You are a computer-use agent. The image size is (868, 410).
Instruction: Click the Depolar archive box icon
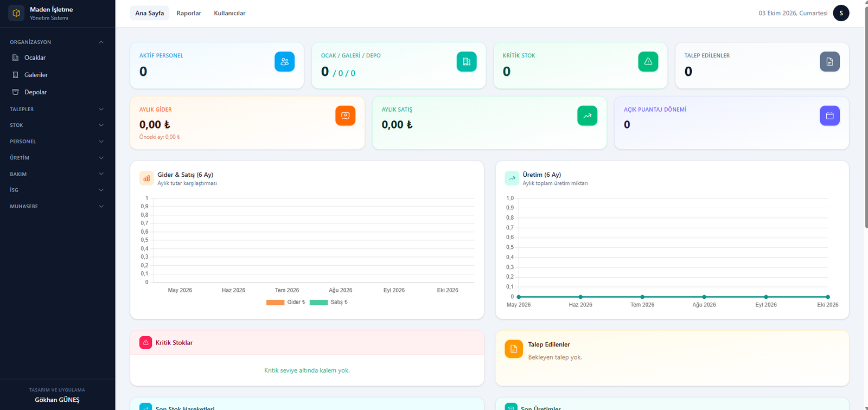[16, 92]
